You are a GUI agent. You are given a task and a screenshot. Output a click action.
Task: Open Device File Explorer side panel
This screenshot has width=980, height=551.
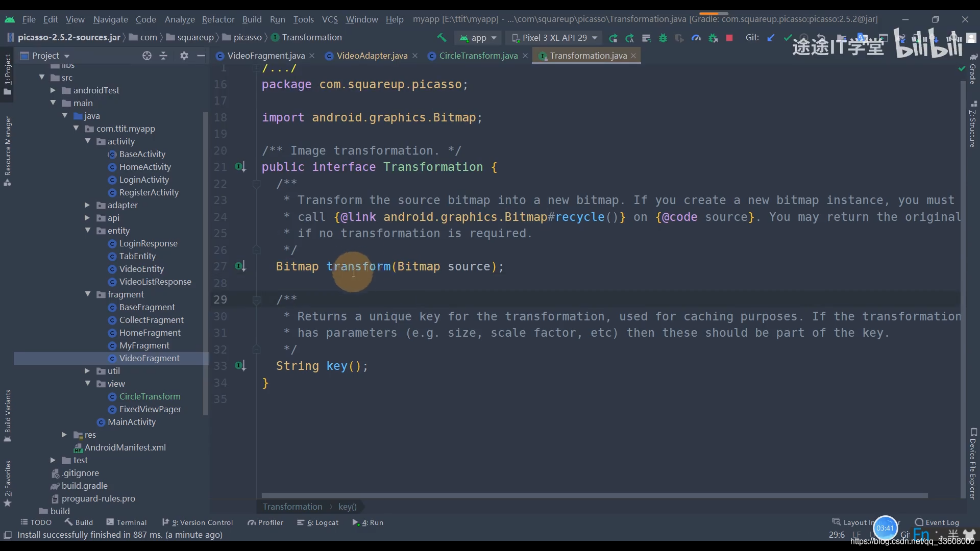973,463
